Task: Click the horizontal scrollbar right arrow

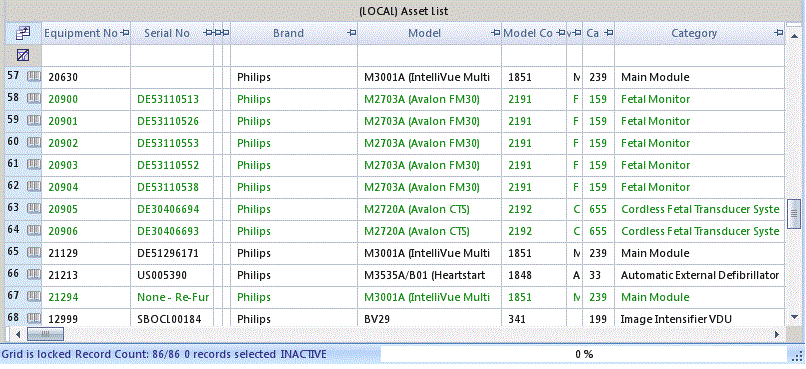Action: tap(777, 335)
